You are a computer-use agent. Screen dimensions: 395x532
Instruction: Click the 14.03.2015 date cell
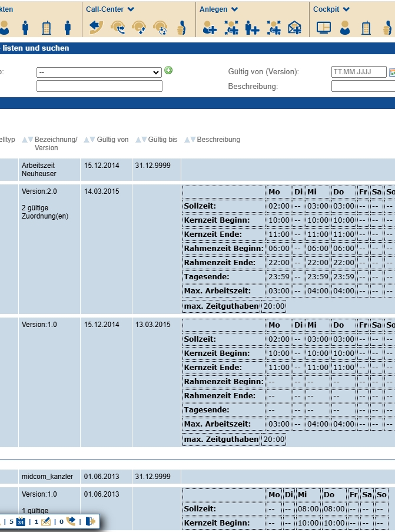pyautogui.click(x=101, y=191)
